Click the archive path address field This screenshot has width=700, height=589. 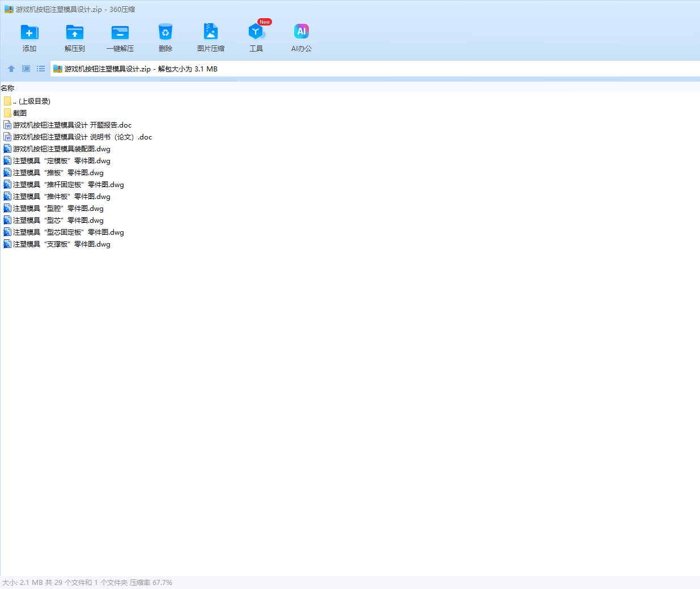click(x=375, y=69)
